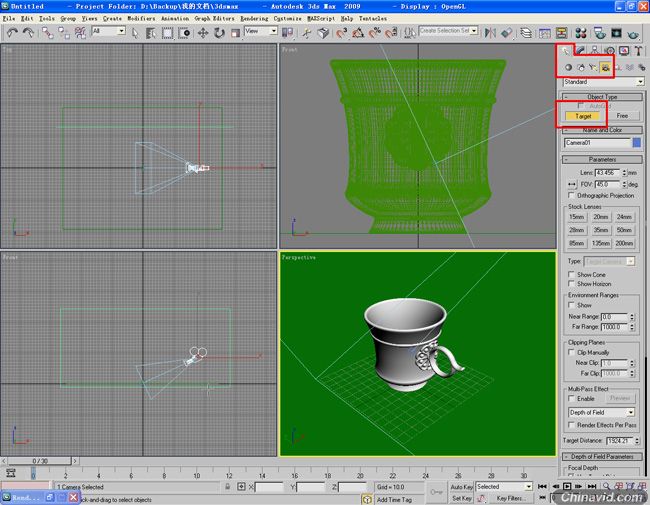Activate the Select and Scale tool
650x505 pixels.
tap(235, 33)
